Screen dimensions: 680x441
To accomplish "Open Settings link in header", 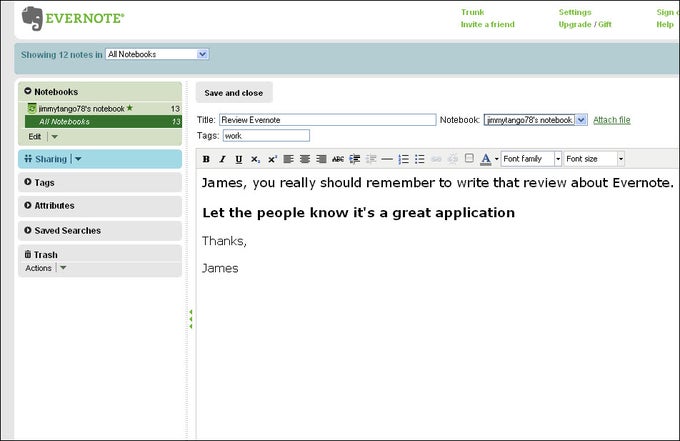I will 575,12.
